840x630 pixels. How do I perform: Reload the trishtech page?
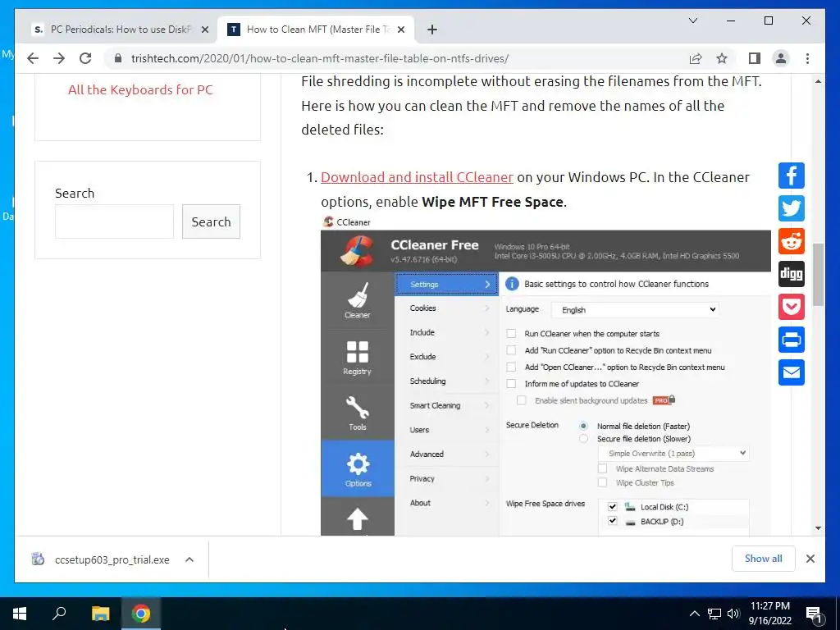click(x=85, y=58)
